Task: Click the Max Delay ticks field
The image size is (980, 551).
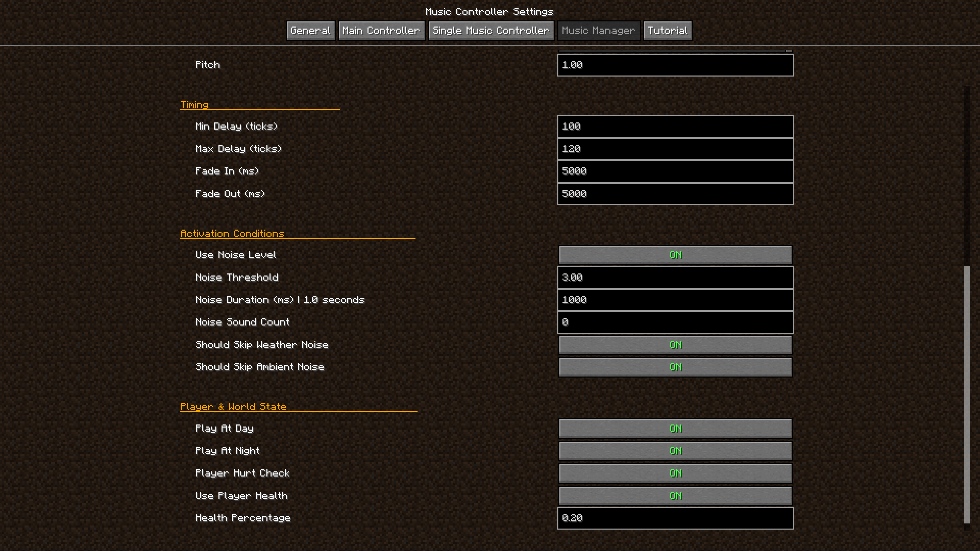Action: click(x=675, y=149)
